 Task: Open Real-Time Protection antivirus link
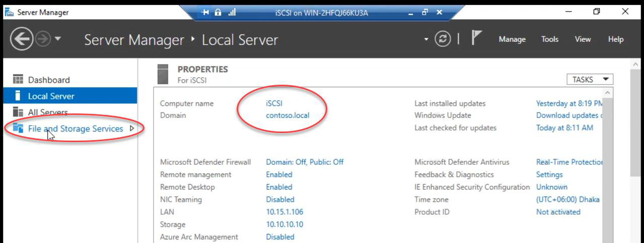tap(569, 162)
